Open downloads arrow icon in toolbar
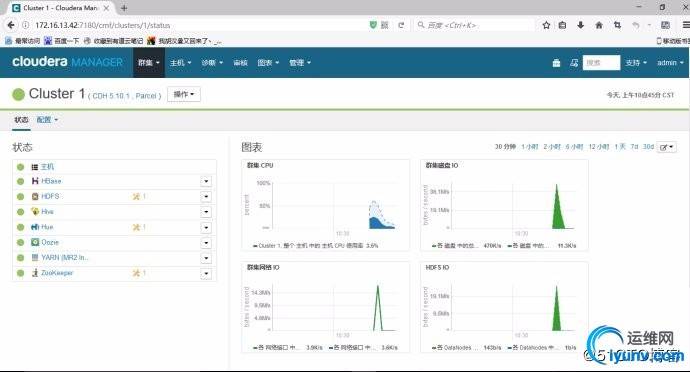 (x=580, y=25)
